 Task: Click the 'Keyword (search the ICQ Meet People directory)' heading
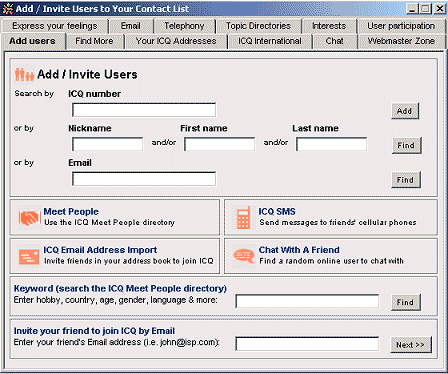click(120, 288)
